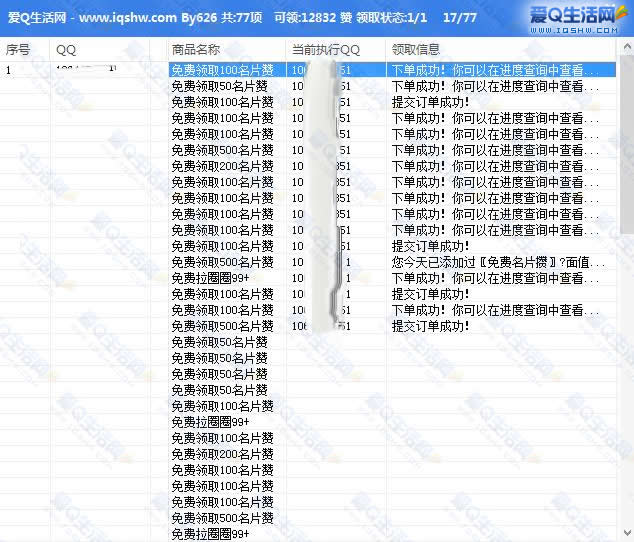Sort by the 序号 column header
This screenshot has height=542, width=634.
18,49
